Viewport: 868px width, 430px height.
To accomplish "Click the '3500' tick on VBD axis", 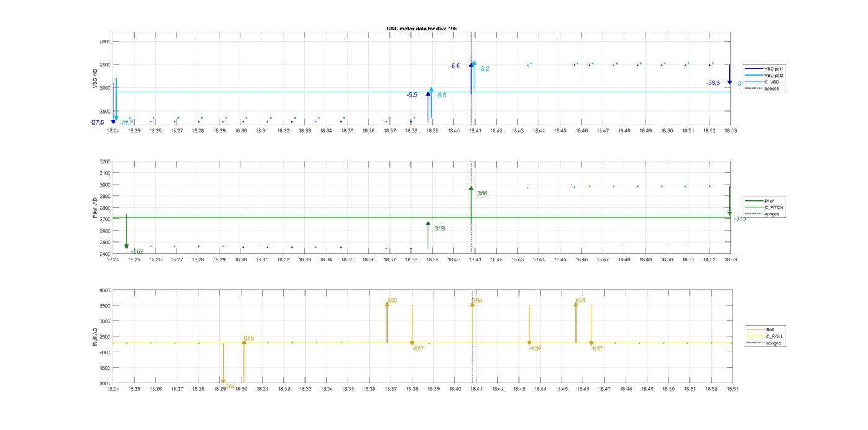I will 105,112.
